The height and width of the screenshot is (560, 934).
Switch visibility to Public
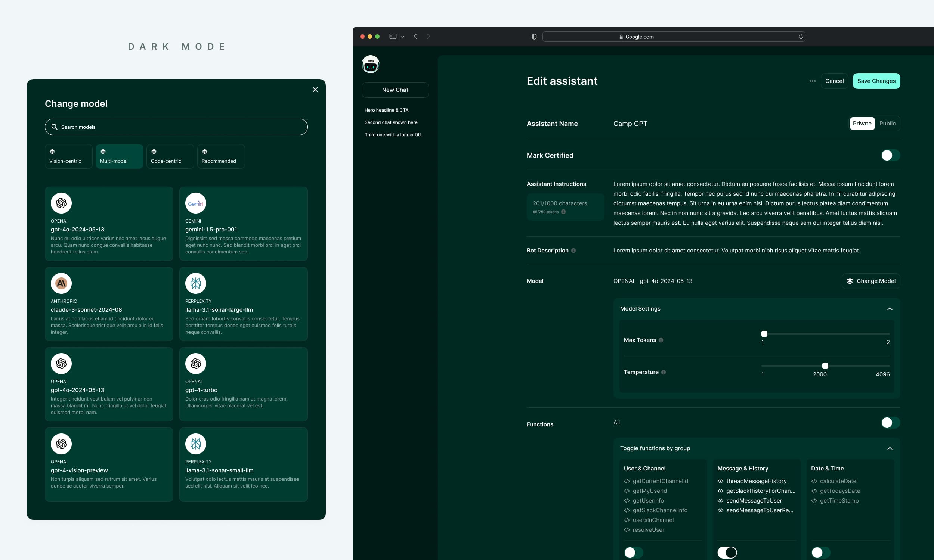(x=887, y=124)
